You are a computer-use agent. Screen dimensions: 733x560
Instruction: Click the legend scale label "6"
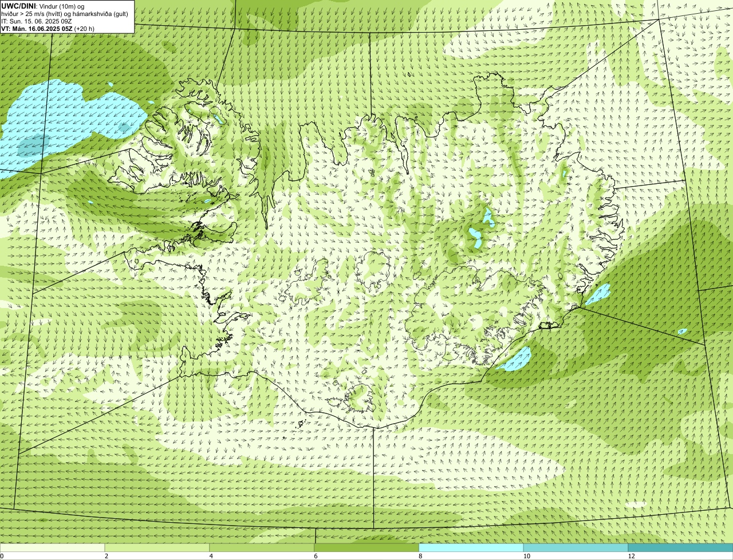[316, 556]
